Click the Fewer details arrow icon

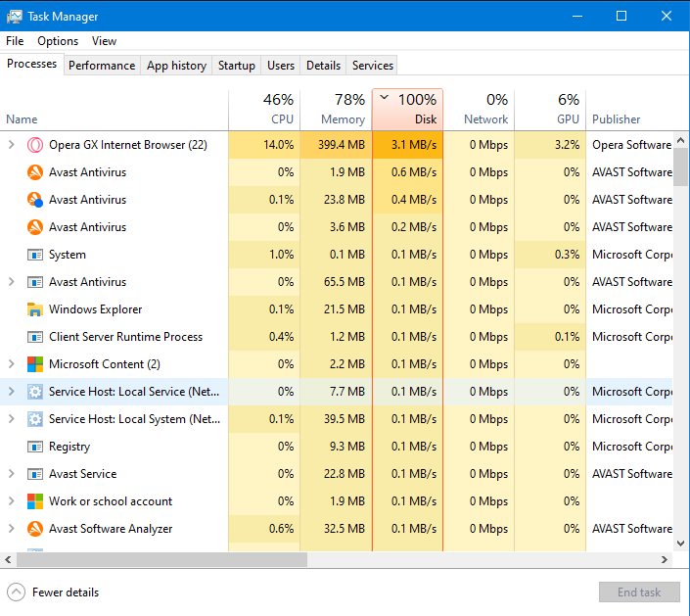17,592
